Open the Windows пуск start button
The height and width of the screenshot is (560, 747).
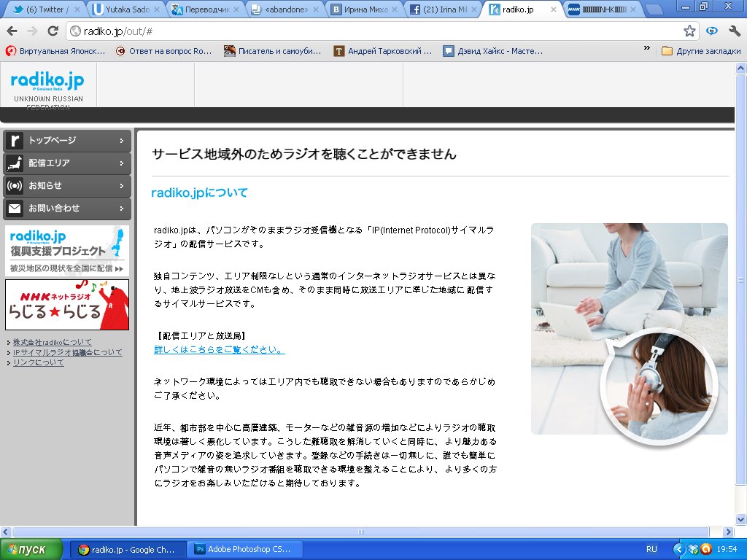point(31,550)
